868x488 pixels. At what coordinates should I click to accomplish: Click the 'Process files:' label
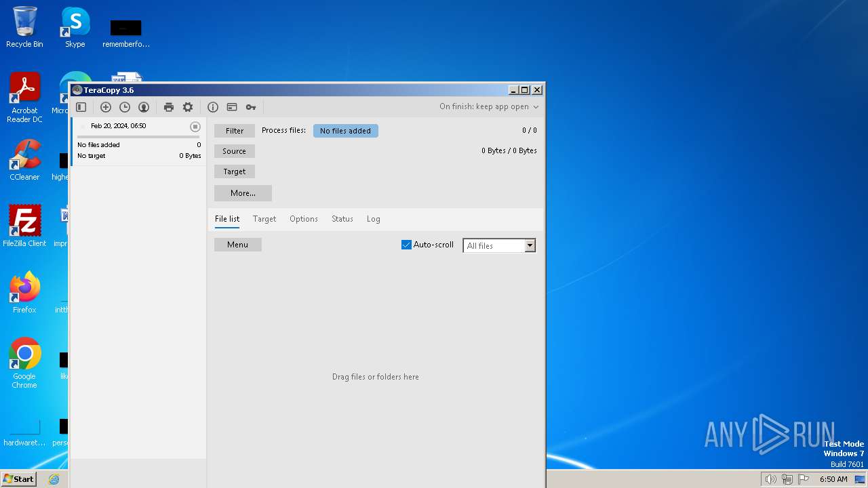[283, 130]
